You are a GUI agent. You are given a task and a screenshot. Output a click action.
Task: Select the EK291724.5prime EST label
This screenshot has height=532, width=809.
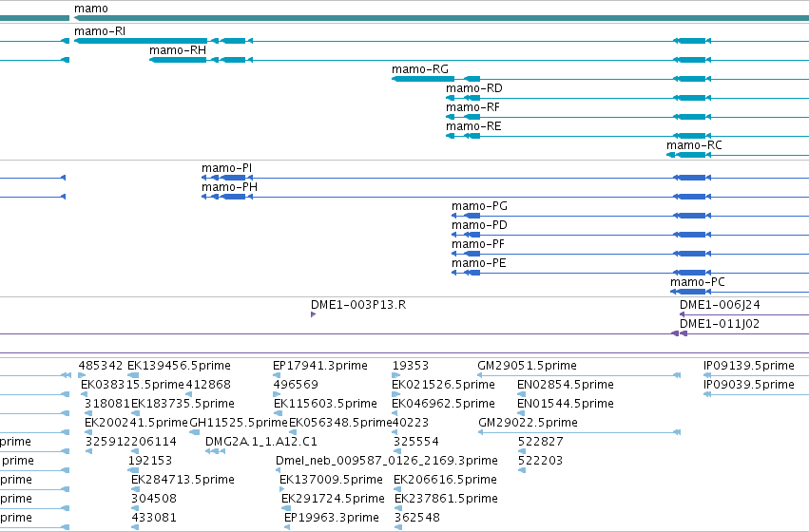(334, 500)
